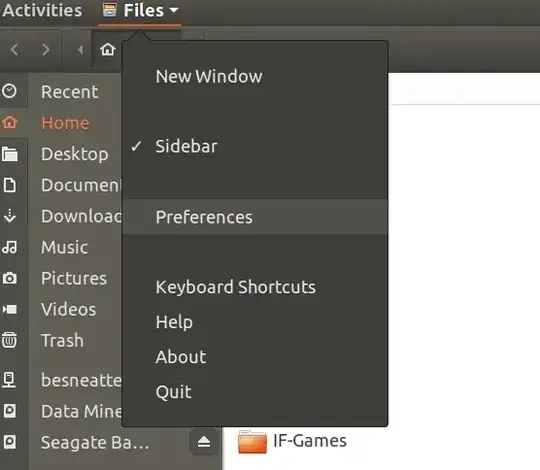Viewport: 540px width, 470px height.
Task: Click the path bar left arrow
Action: (80, 50)
